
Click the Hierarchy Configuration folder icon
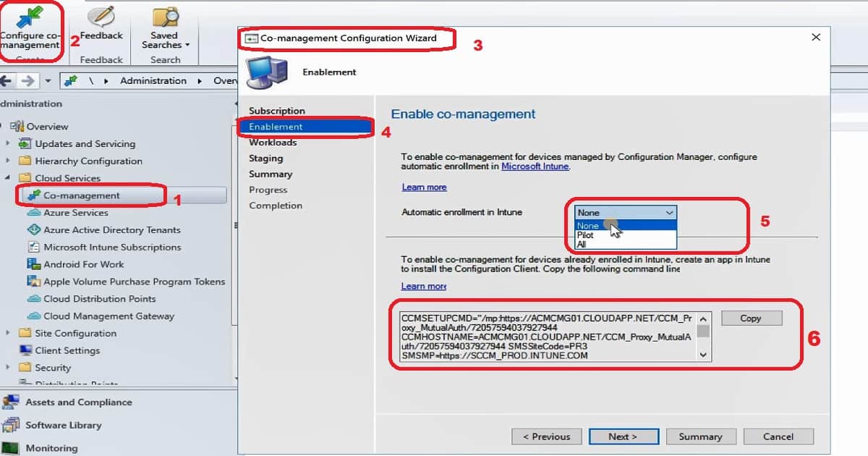25,161
